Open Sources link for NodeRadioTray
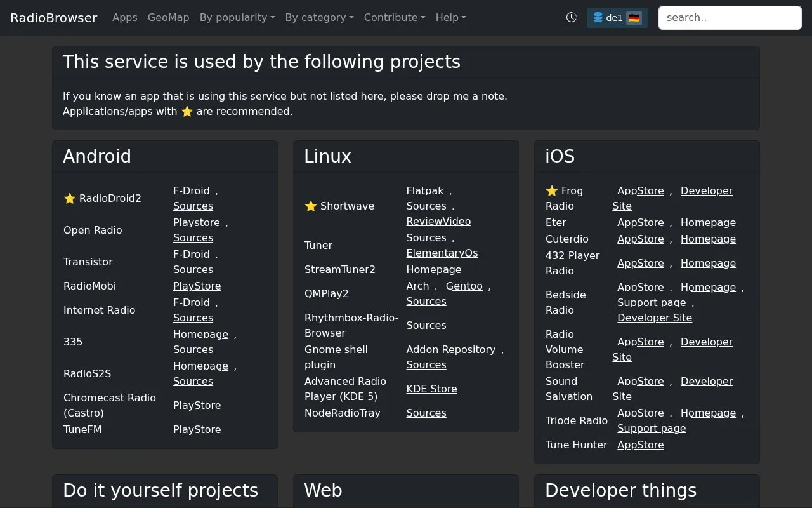The height and width of the screenshot is (508, 812). point(426,413)
